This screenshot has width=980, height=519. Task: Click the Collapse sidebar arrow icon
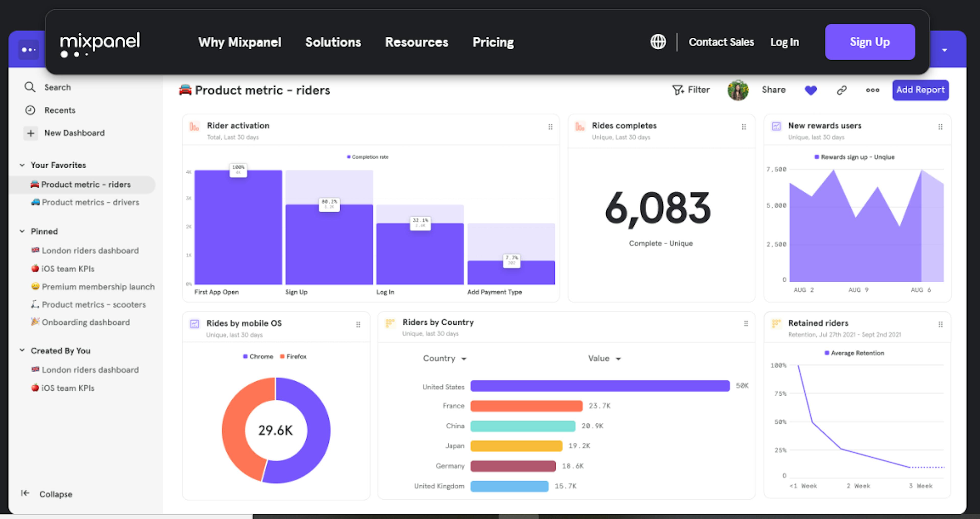(x=25, y=493)
